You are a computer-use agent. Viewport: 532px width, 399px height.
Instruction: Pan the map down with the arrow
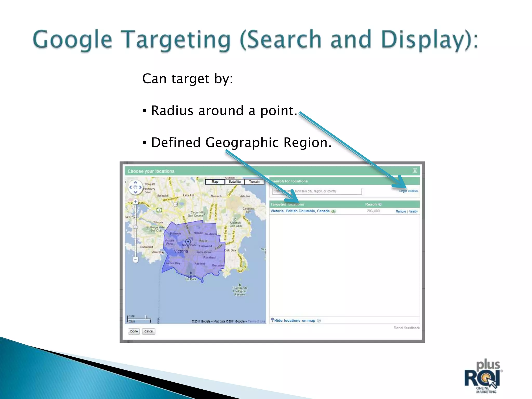click(135, 192)
